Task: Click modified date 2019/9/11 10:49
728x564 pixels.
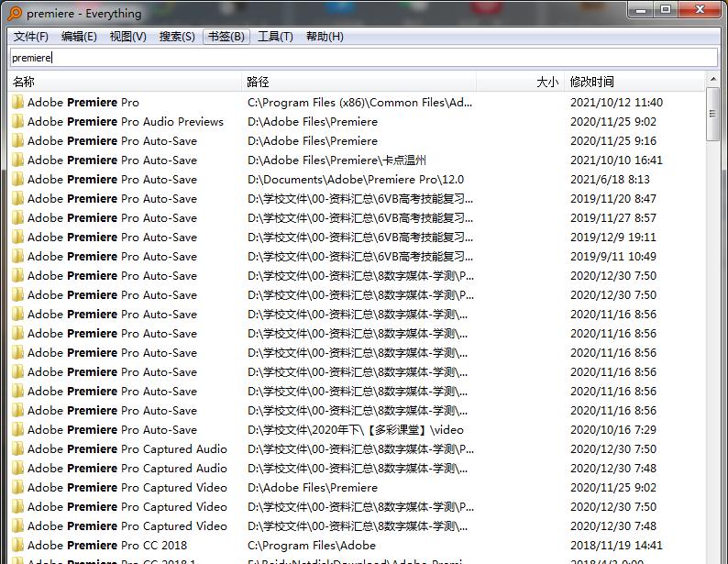Action: coord(613,256)
